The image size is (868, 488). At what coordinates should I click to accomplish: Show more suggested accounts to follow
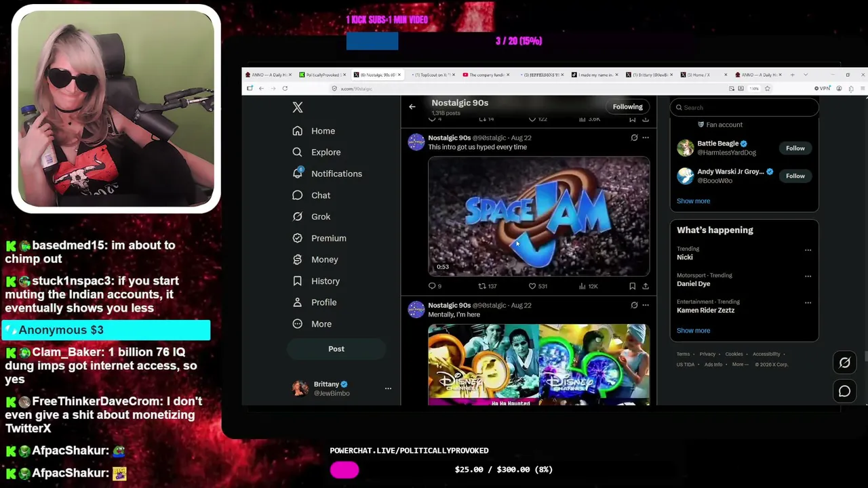693,201
